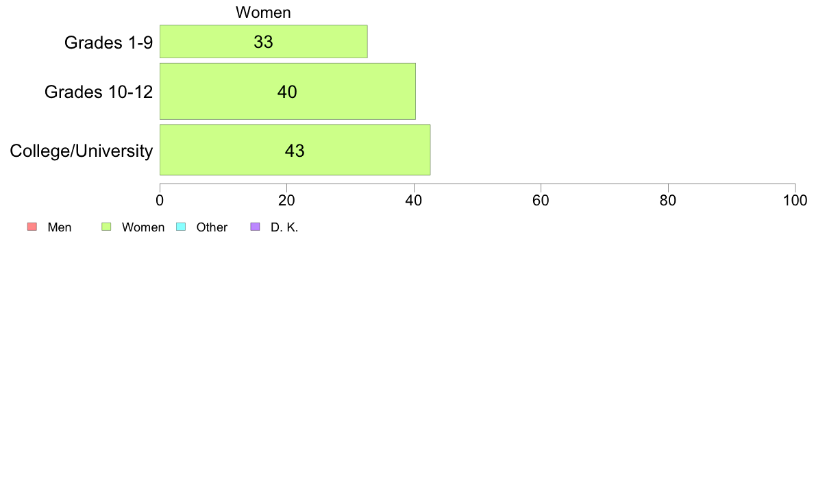Click the D. K. legend label

pyautogui.click(x=284, y=227)
